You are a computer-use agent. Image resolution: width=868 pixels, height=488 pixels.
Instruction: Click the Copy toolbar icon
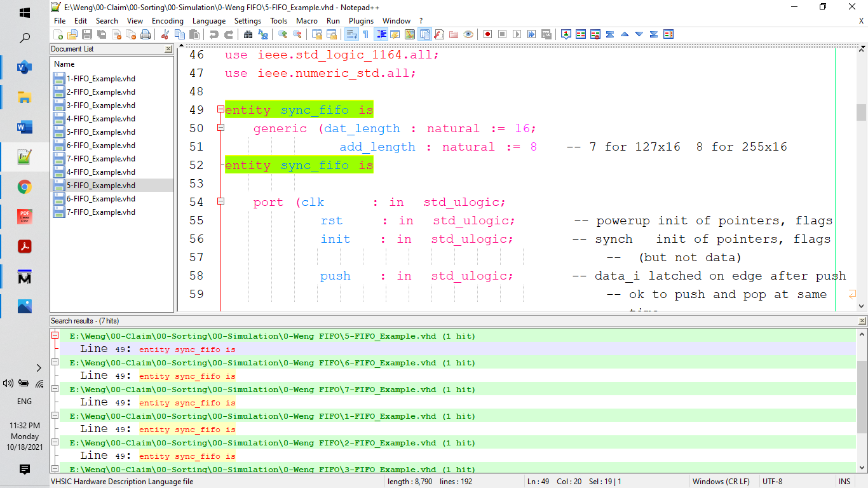179,34
